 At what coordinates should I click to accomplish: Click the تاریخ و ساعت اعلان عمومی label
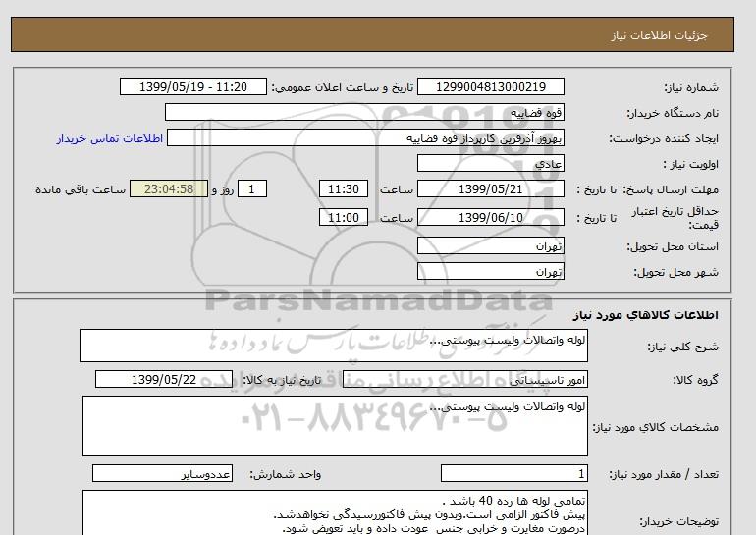pos(343,87)
